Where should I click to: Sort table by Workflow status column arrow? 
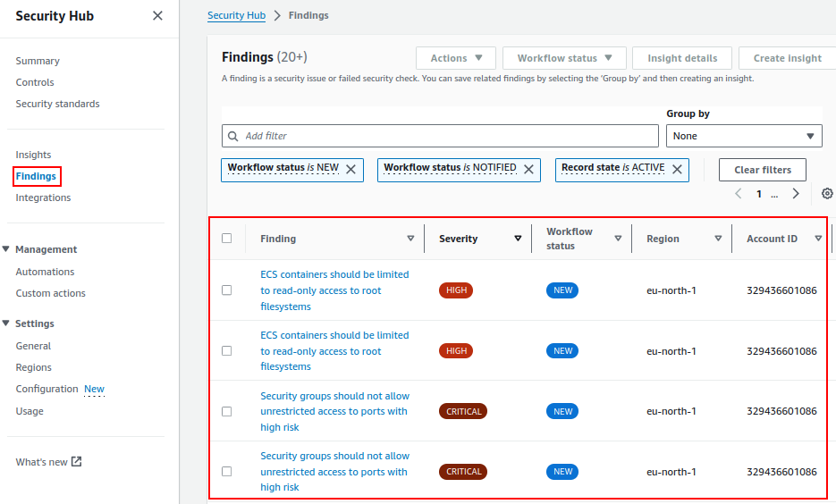pyautogui.click(x=618, y=238)
